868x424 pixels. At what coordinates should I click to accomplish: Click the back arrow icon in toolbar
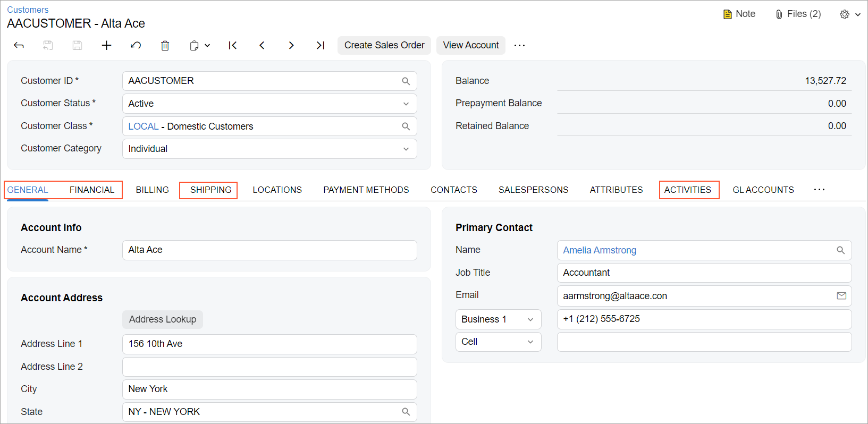click(19, 45)
